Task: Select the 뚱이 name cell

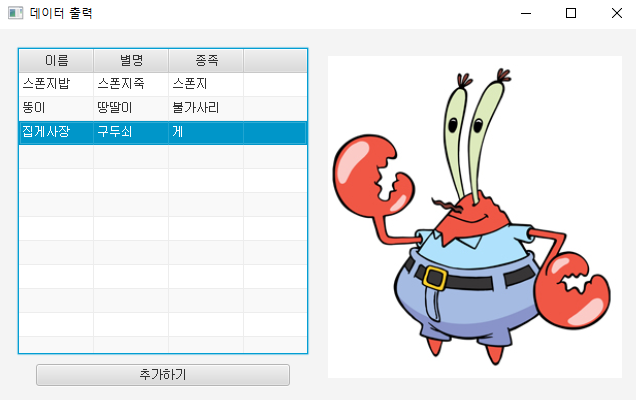Action: tap(56, 108)
